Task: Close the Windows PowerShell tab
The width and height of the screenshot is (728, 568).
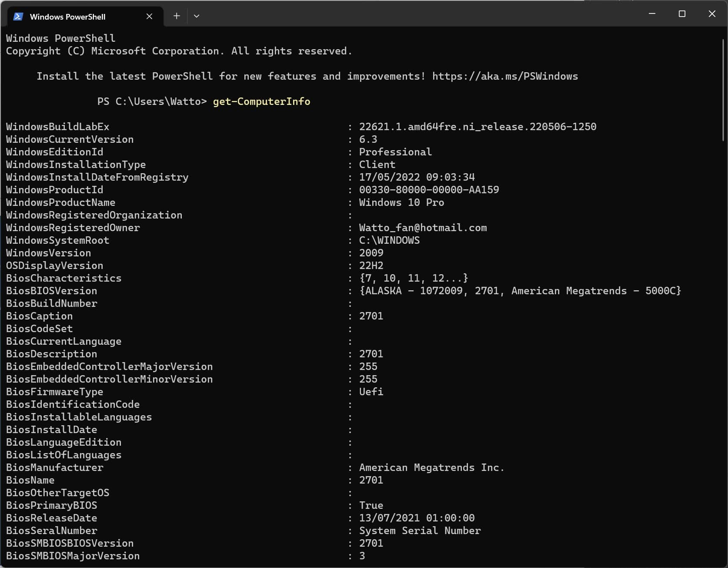Action: [x=149, y=17]
